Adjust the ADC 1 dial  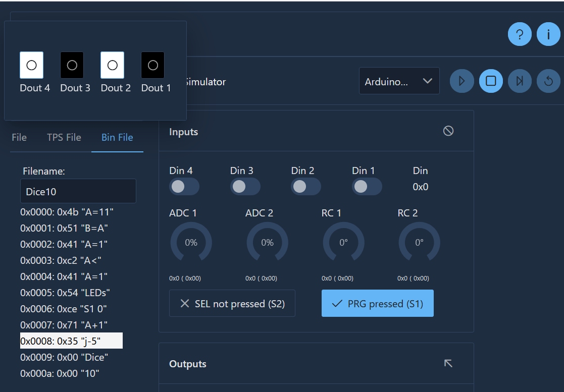click(191, 243)
